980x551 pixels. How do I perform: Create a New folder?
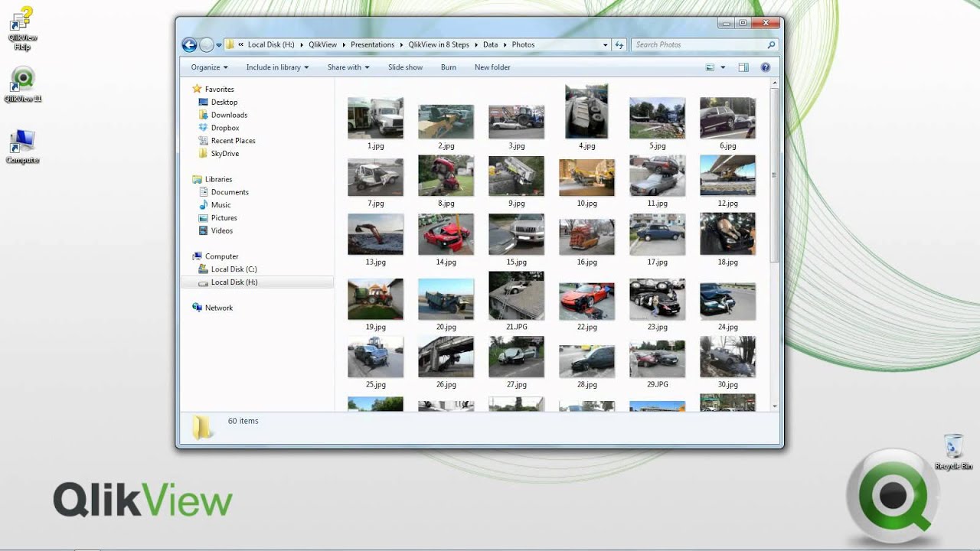492,67
